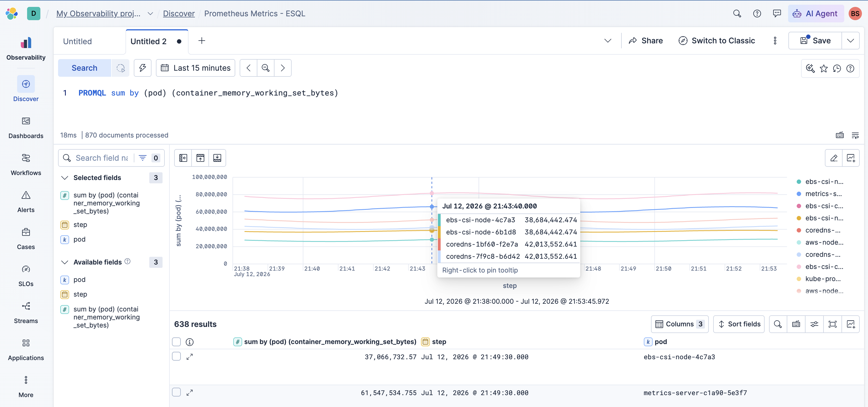The height and width of the screenshot is (407, 868).
Task: Open the ES|QL AI query assistant icon
Action: tap(811, 69)
